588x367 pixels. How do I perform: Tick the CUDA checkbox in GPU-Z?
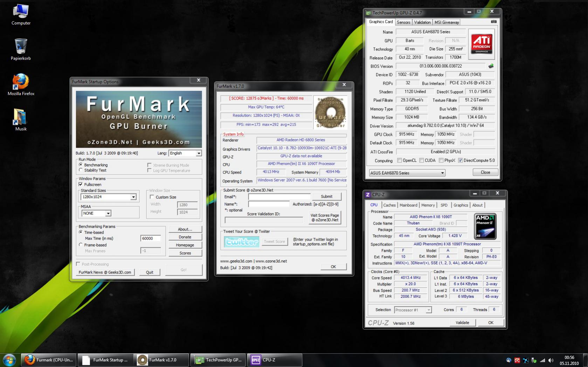421,161
